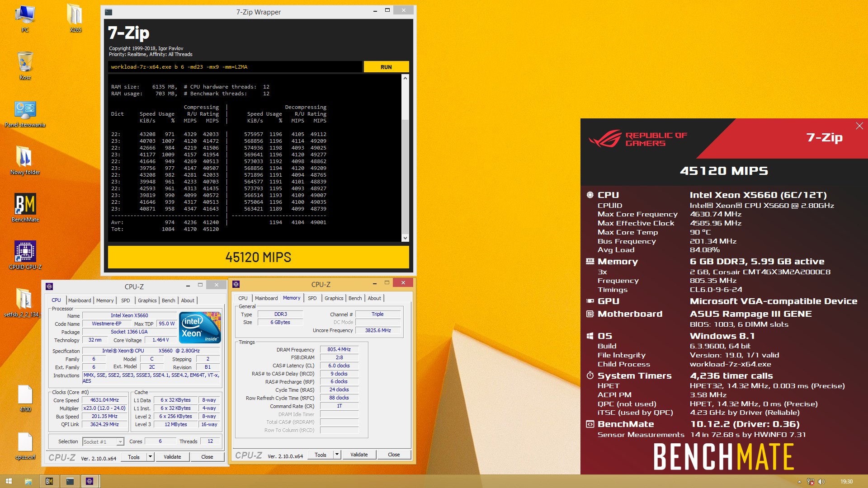
Task: Click Tools button in left CPU-Z
Action: 134,457
